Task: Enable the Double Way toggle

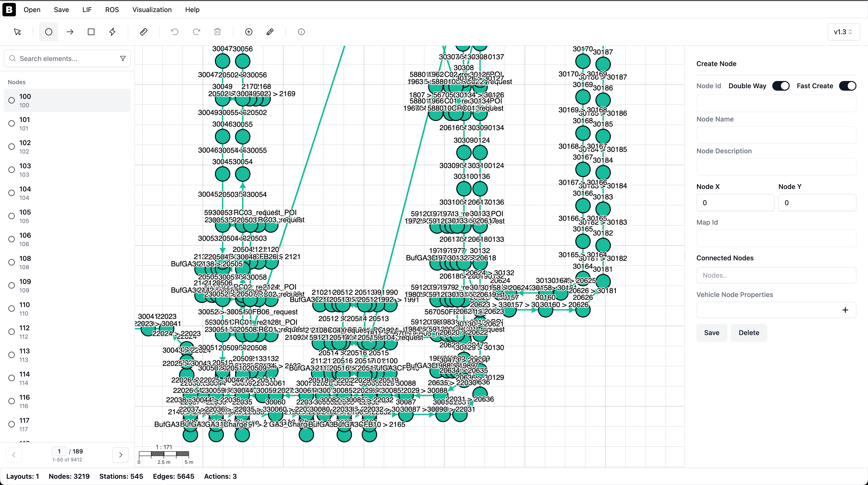Action: point(781,86)
